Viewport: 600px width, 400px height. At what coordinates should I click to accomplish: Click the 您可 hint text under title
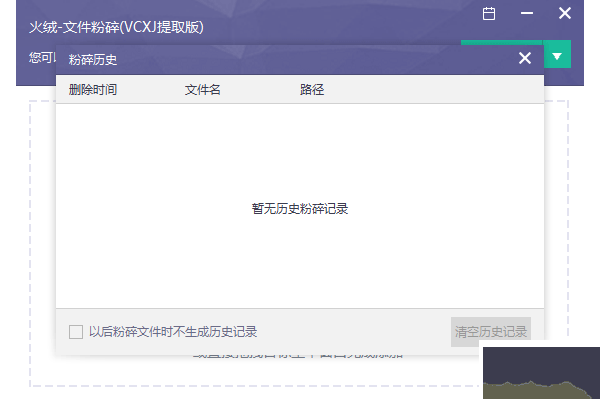click(x=42, y=57)
